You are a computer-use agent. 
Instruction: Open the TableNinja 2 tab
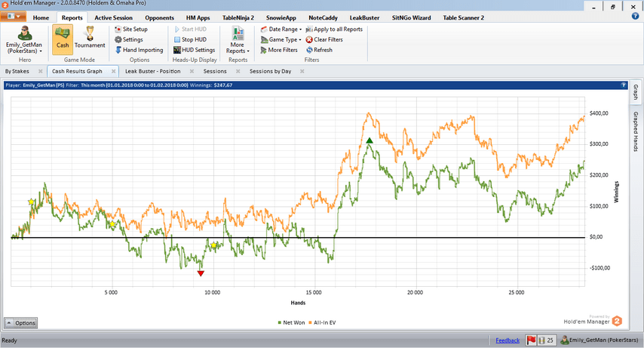pos(238,17)
